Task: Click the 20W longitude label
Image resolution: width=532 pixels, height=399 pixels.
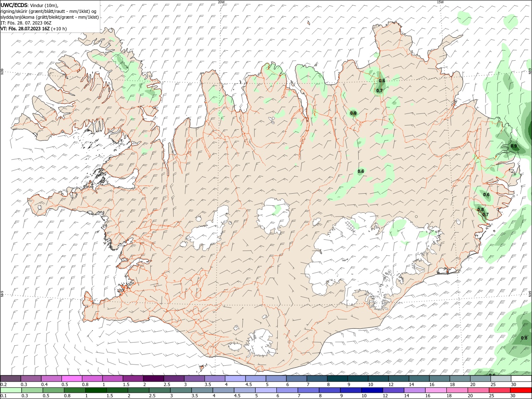Action: 221,2
